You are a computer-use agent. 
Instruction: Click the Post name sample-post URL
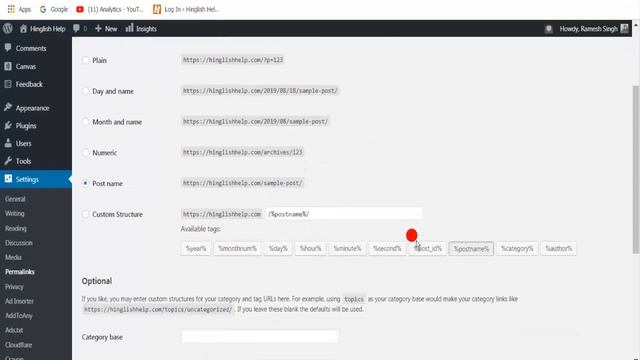tap(242, 183)
